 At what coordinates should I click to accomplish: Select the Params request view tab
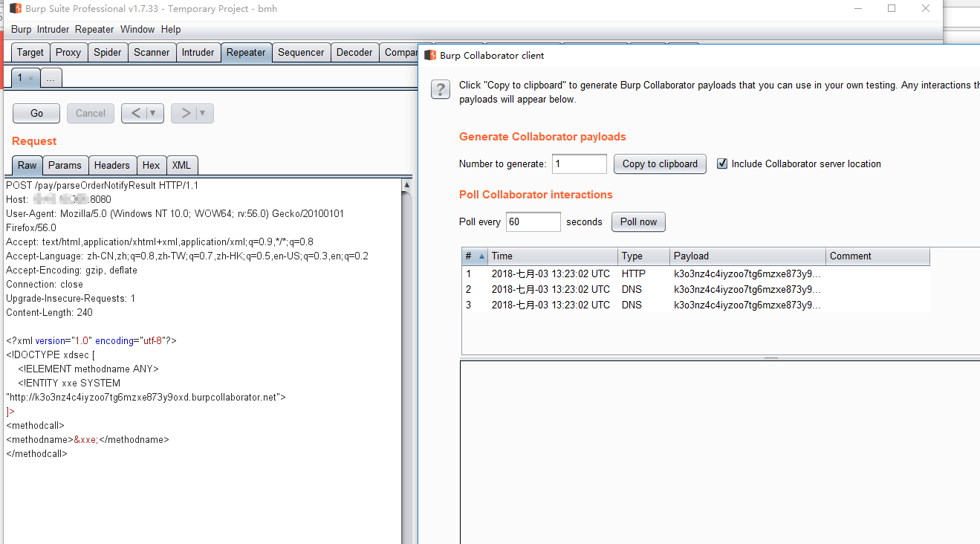[x=65, y=165]
